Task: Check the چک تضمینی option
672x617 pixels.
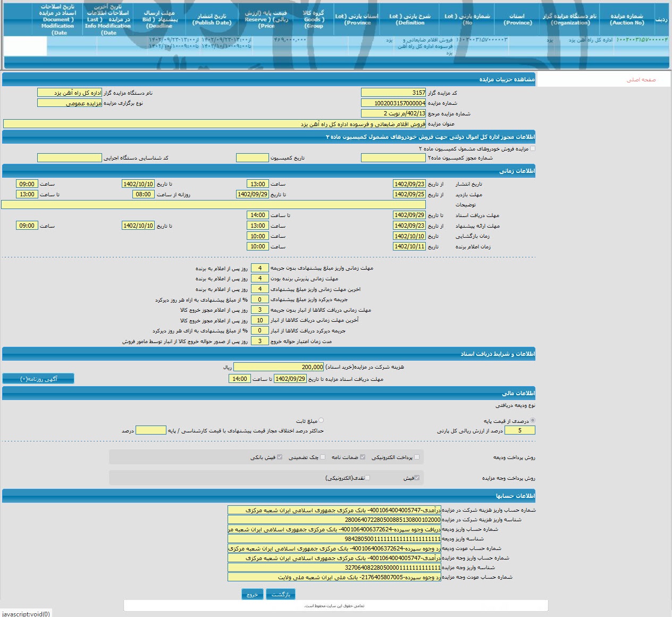Action: (323, 457)
